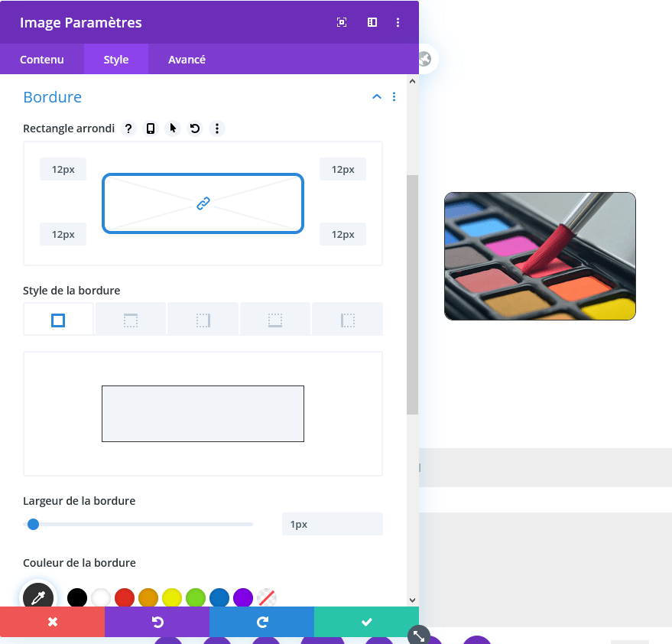This screenshot has height=644, width=672.
Task: Reset the Rectangle arrondi setting
Action: point(195,128)
